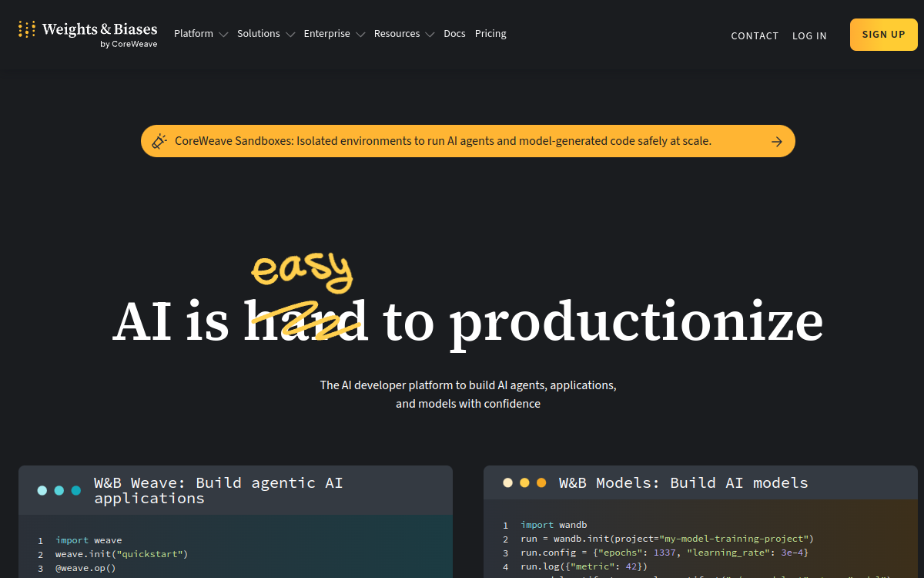Open the CoreWeave Sandboxes announcement text
924x578 pixels.
tap(443, 141)
